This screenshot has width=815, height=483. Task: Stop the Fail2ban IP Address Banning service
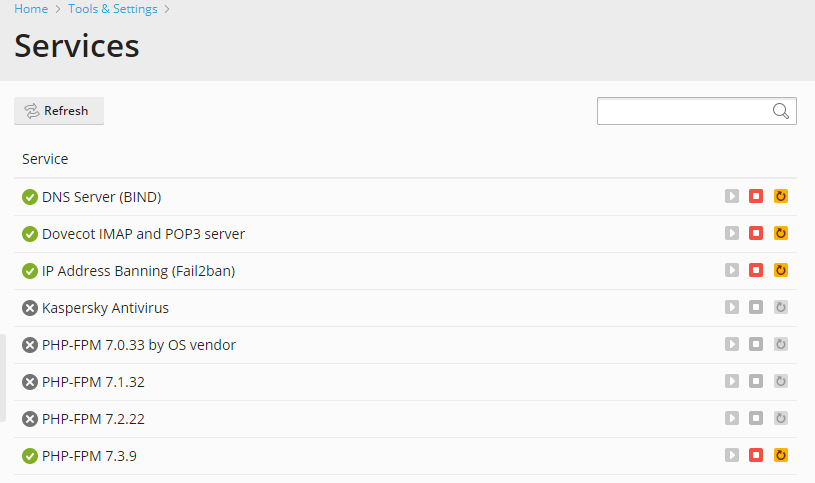coord(756,270)
